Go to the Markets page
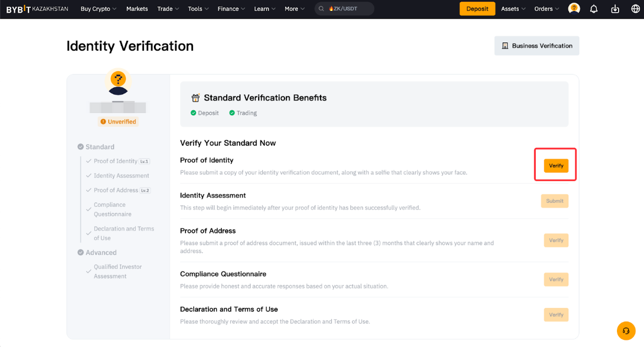The width and height of the screenshot is (644, 347). [137, 9]
